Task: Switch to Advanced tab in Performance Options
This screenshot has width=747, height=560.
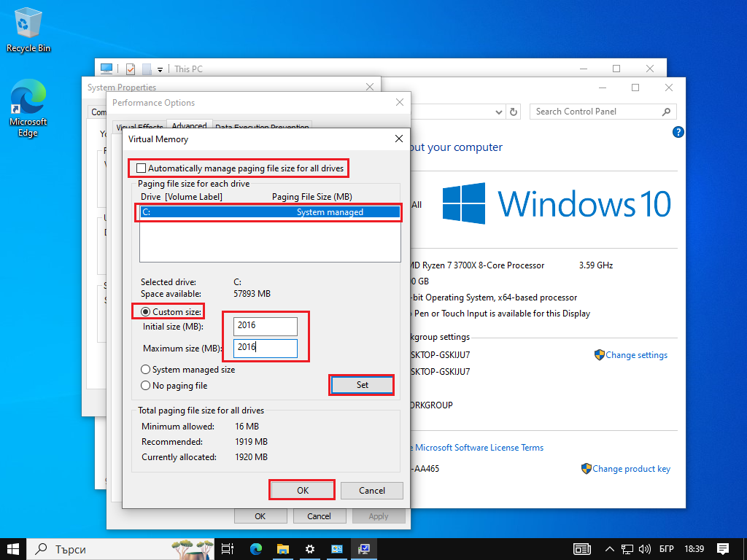Action: [189, 125]
